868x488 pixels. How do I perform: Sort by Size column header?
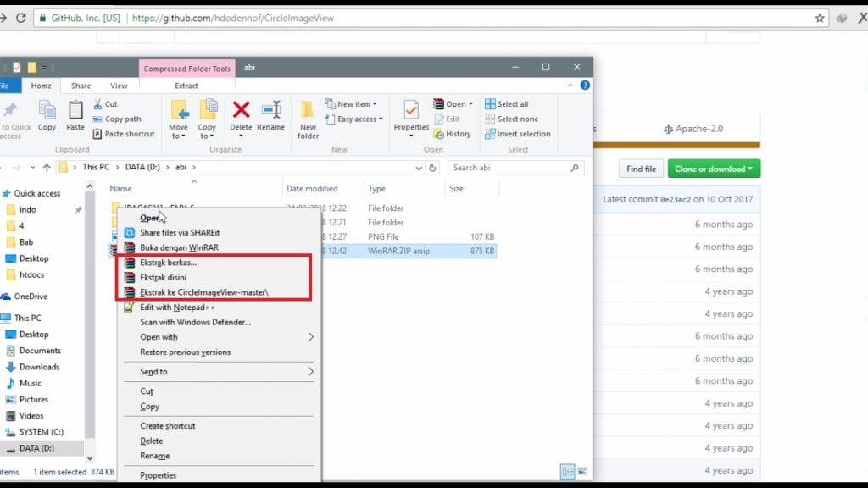(x=457, y=189)
